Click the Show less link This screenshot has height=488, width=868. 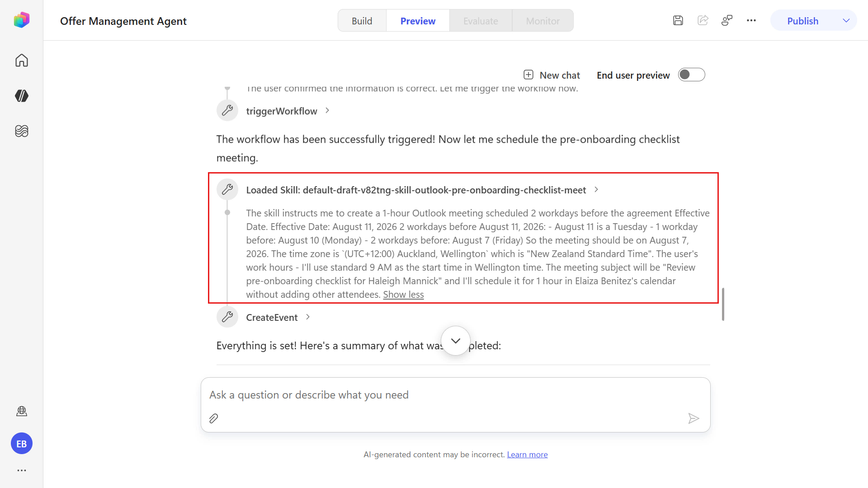[x=403, y=295]
